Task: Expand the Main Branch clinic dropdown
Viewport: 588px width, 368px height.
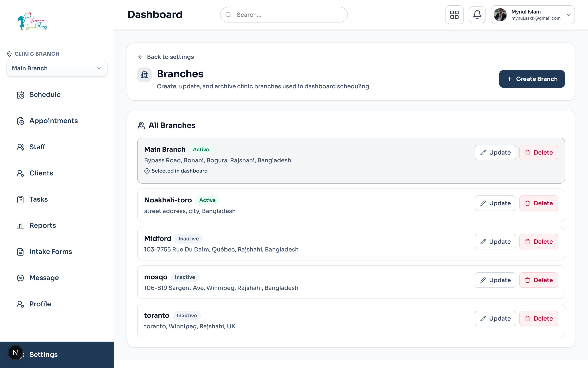Action: pos(57,68)
